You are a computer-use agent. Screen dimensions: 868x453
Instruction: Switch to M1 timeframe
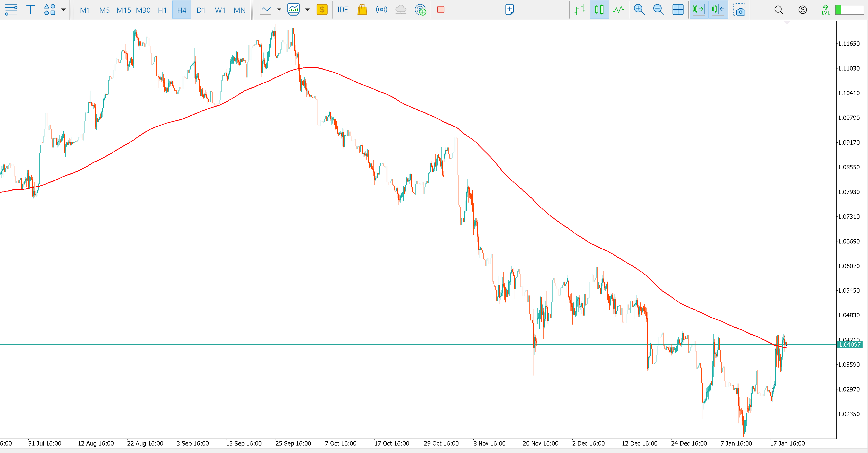tap(85, 10)
